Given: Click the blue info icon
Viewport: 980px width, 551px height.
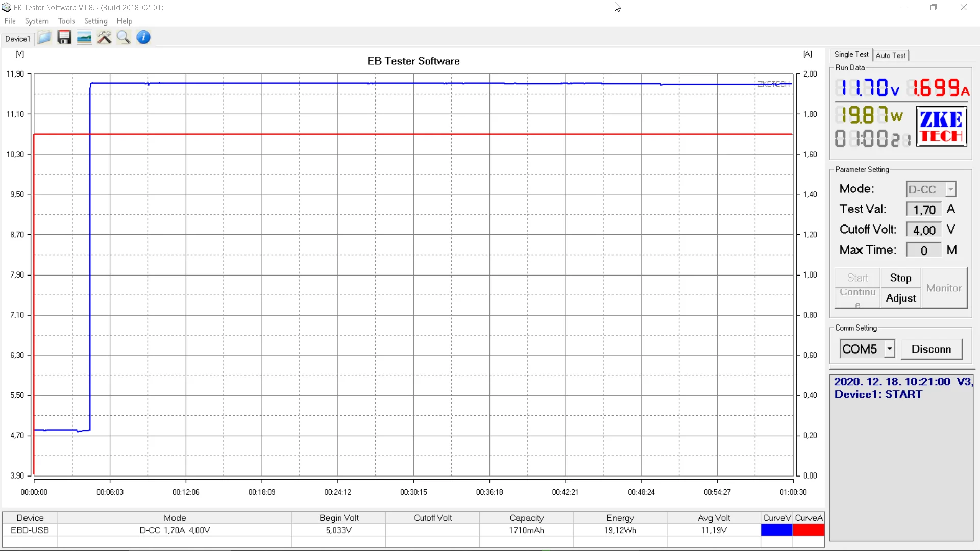Looking at the screenshot, I should [143, 38].
